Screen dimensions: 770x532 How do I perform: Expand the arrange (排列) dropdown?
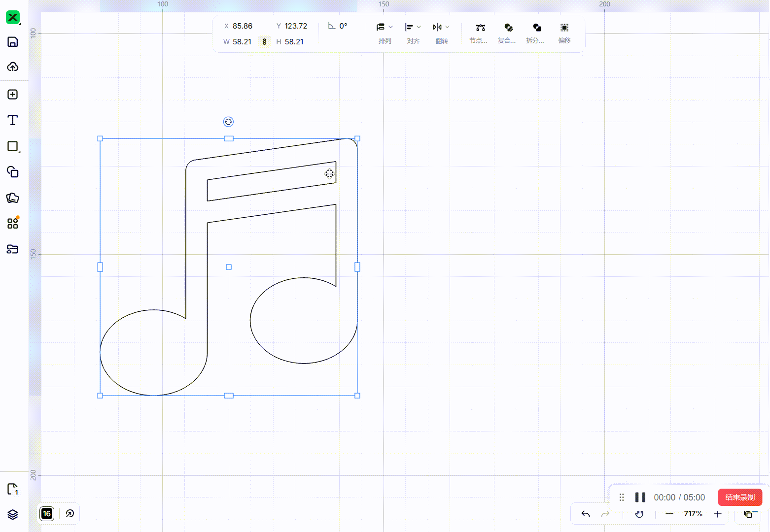click(x=385, y=33)
